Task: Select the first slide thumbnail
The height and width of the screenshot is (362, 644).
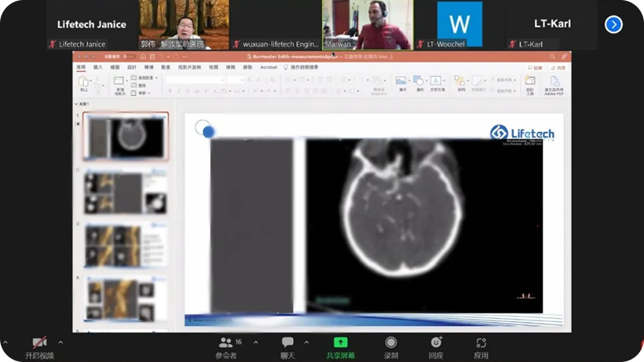Action: 126,137
